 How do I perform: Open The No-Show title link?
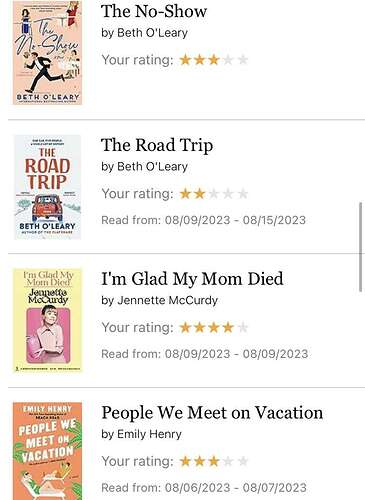coord(154,12)
